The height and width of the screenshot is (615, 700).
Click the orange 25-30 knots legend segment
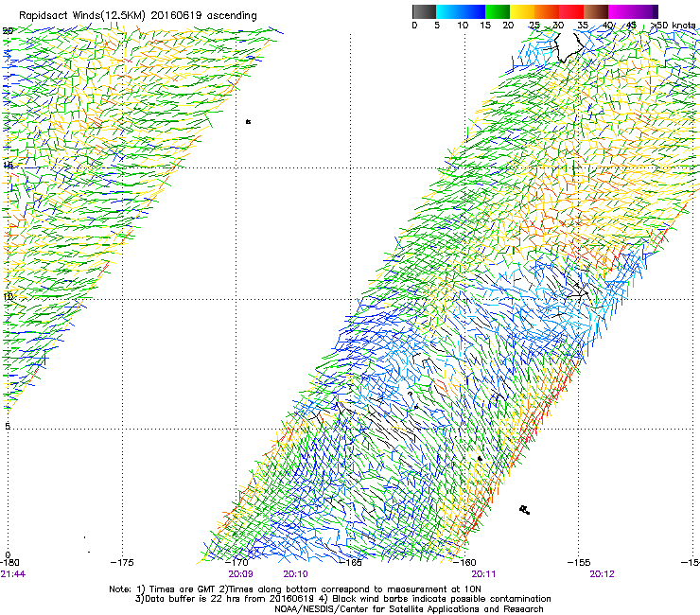tap(547, 11)
